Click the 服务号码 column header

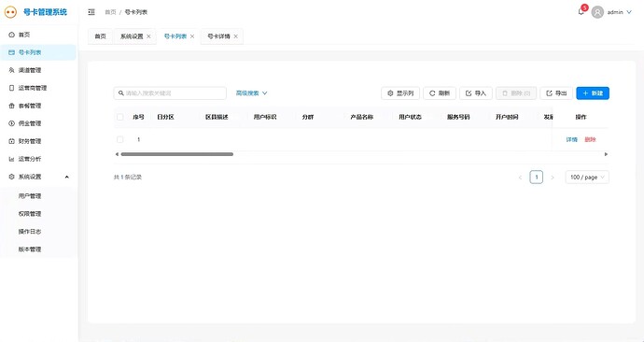pyautogui.click(x=458, y=117)
